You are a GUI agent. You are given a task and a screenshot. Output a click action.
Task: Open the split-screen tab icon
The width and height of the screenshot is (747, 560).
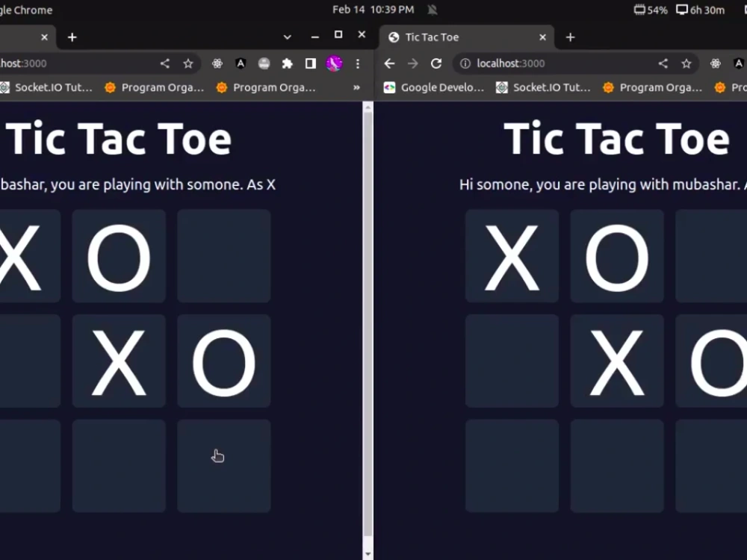click(x=311, y=63)
